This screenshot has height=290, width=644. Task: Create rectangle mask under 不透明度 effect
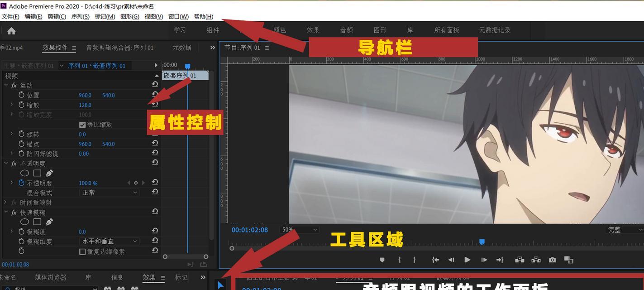click(x=37, y=173)
